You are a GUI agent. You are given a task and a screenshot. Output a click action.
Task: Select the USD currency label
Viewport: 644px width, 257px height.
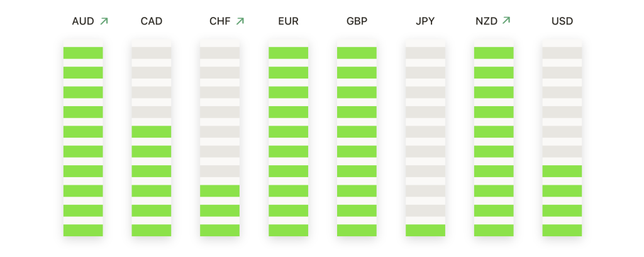click(562, 21)
